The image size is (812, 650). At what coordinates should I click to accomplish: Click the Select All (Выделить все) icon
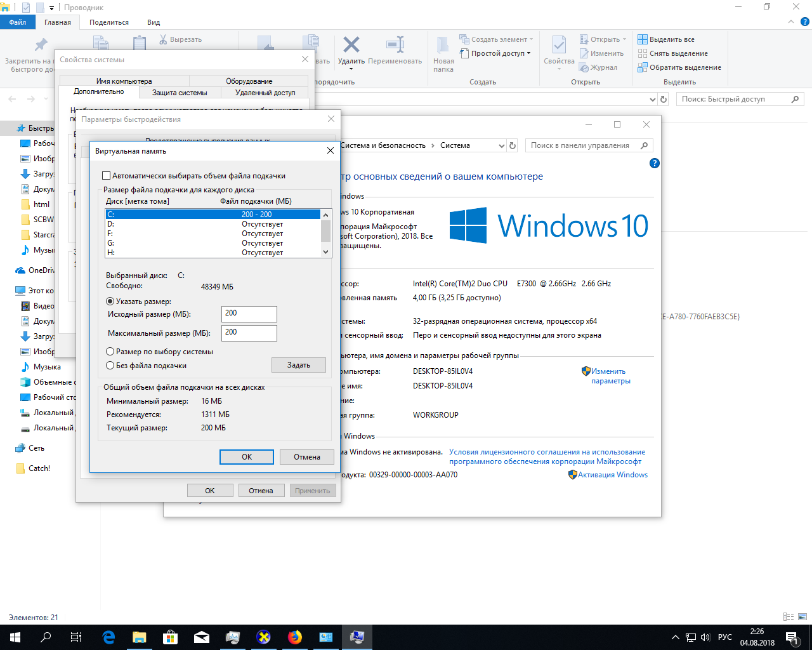click(643, 39)
